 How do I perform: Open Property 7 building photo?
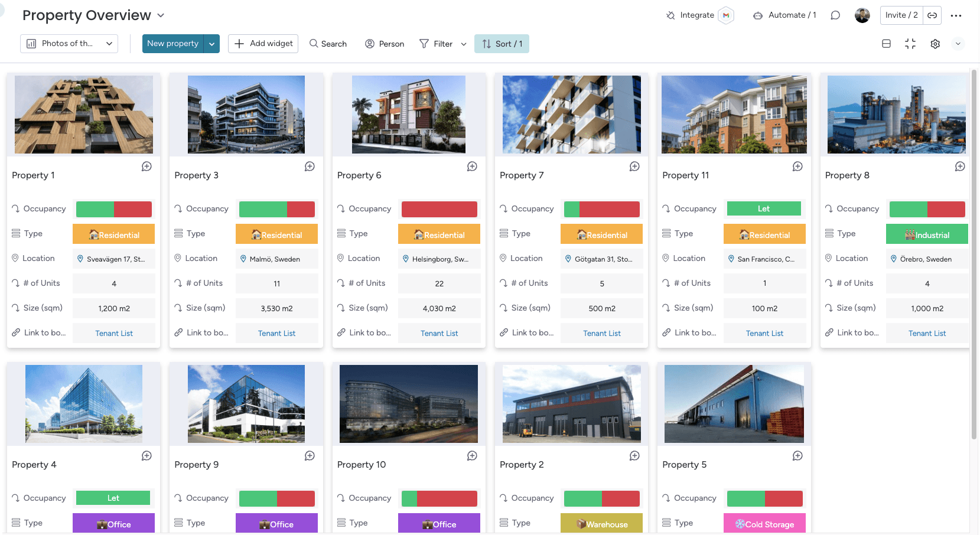[x=572, y=115]
